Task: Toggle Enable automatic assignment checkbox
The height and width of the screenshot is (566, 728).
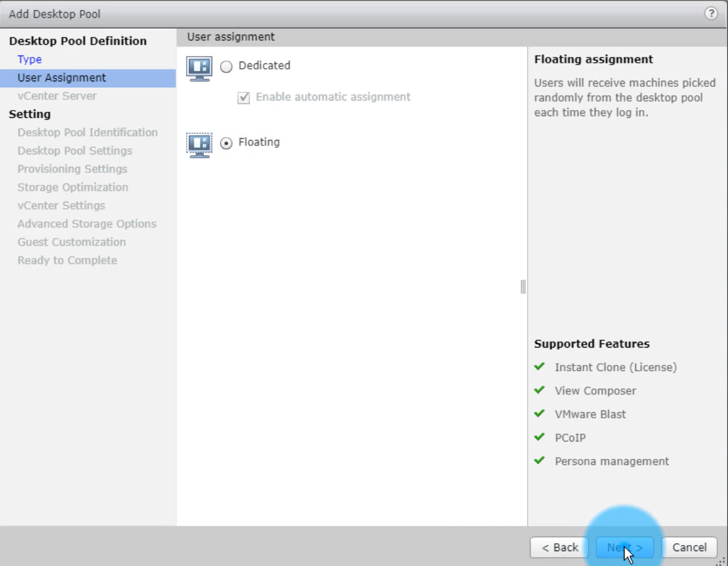Action: click(243, 98)
